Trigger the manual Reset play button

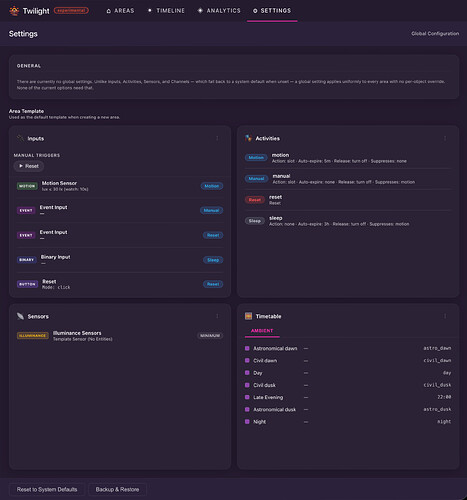[x=29, y=166]
